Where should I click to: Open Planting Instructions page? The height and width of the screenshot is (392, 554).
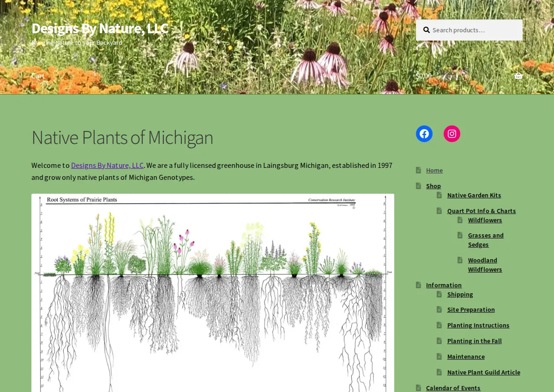click(x=478, y=325)
